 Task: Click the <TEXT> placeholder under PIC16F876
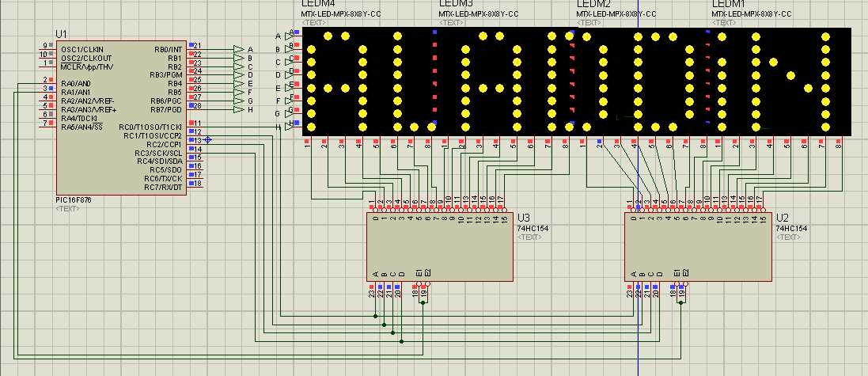(67, 209)
